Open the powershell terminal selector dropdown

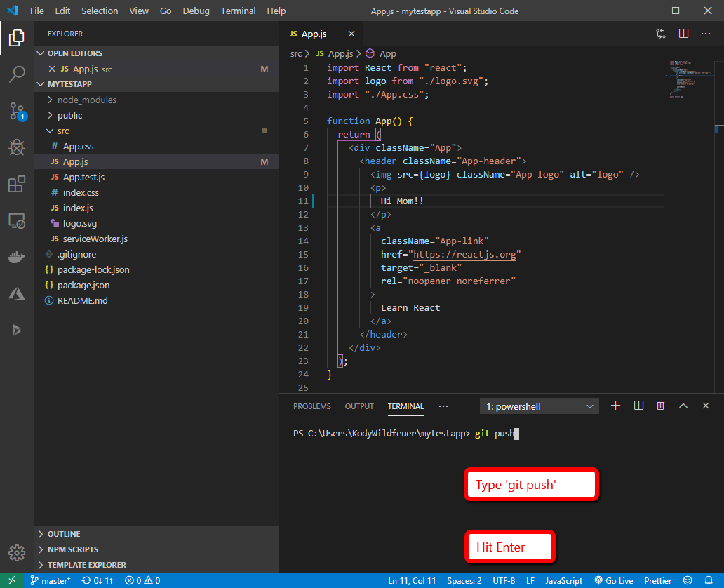click(539, 406)
